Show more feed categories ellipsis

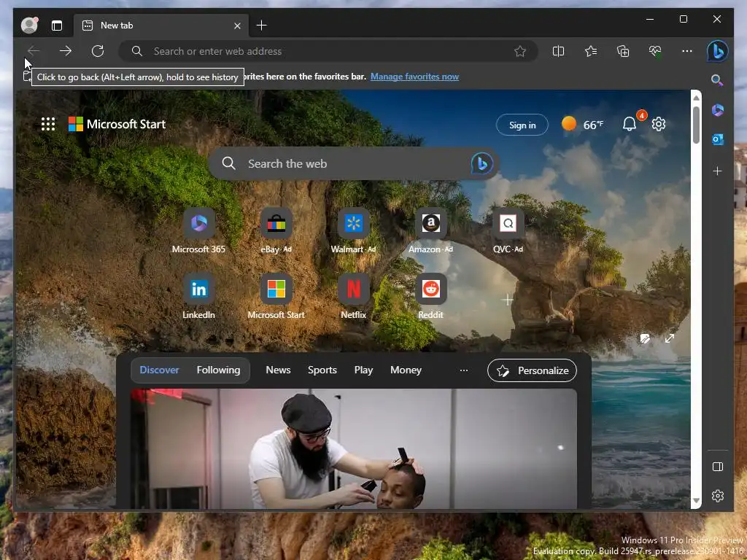[x=463, y=370]
